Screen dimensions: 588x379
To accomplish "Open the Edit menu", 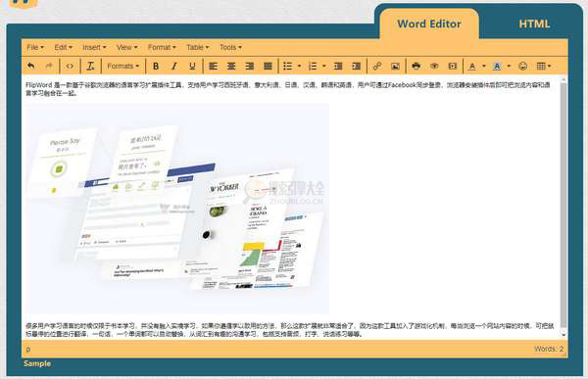I will (63, 47).
